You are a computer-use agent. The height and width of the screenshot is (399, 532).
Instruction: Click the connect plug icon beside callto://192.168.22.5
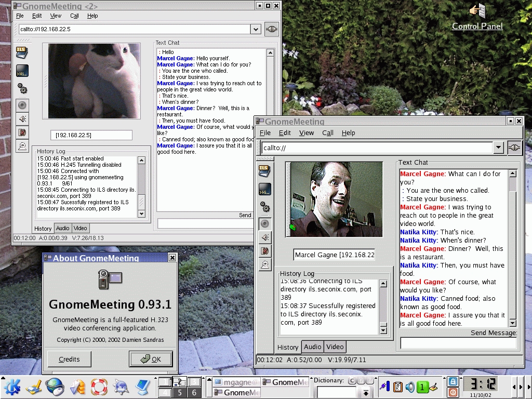point(272,29)
